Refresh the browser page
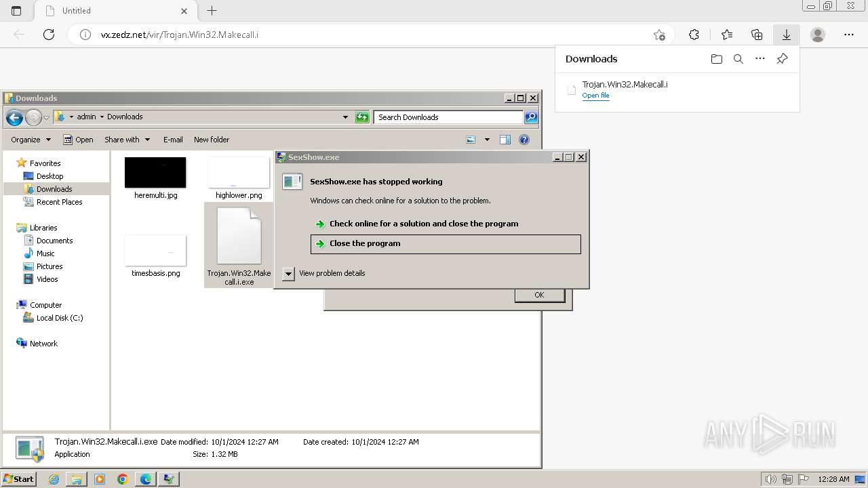The image size is (868, 488). click(x=49, y=35)
